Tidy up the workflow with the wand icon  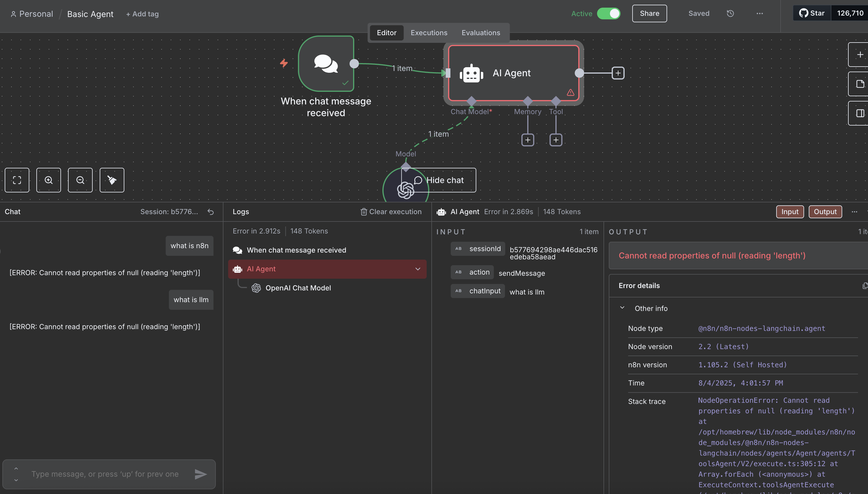click(111, 180)
